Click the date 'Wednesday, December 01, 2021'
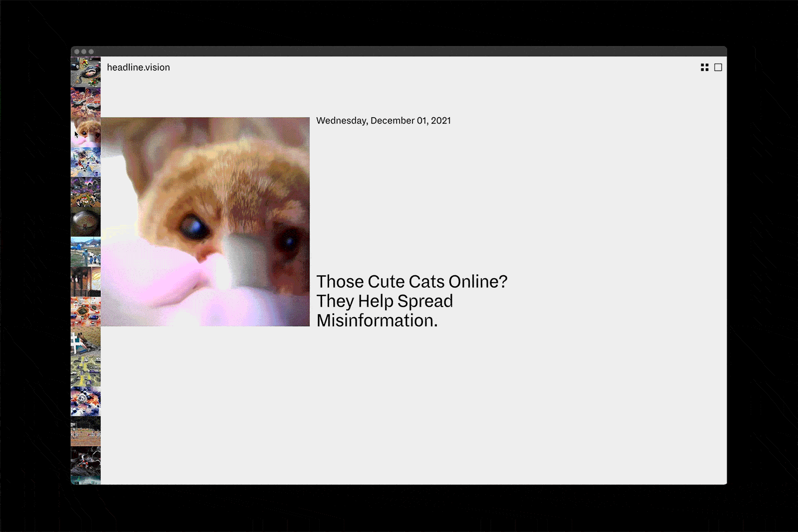Image resolution: width=798 pixels, height=532 pixels. point(384,121)
